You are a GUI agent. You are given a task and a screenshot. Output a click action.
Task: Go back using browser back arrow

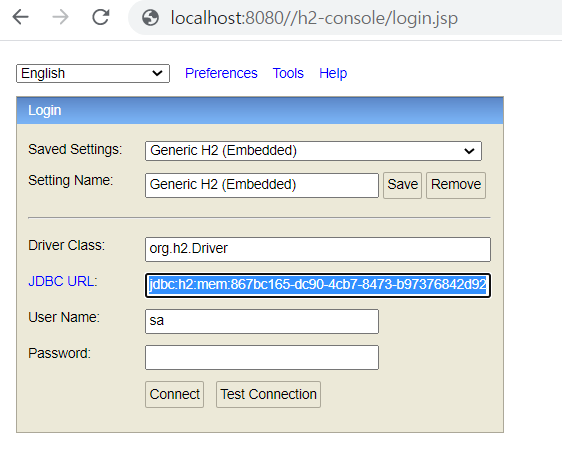pos(20,17)
